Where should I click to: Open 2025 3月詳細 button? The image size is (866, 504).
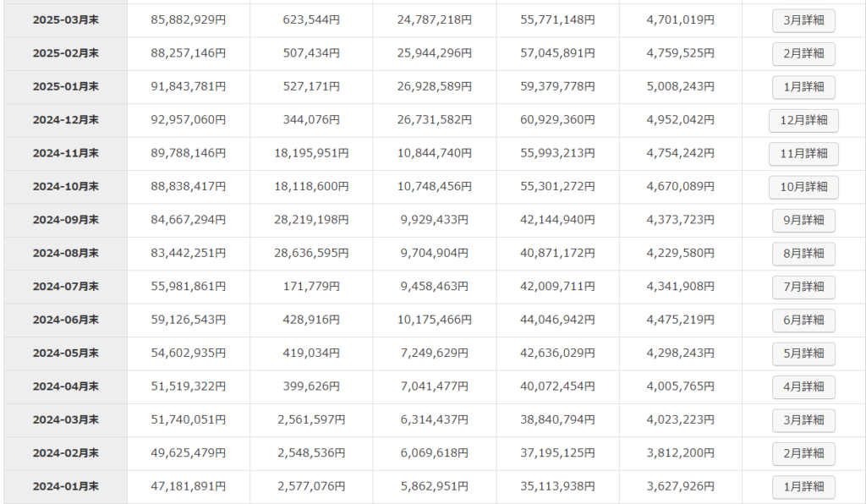click(803, 20)
